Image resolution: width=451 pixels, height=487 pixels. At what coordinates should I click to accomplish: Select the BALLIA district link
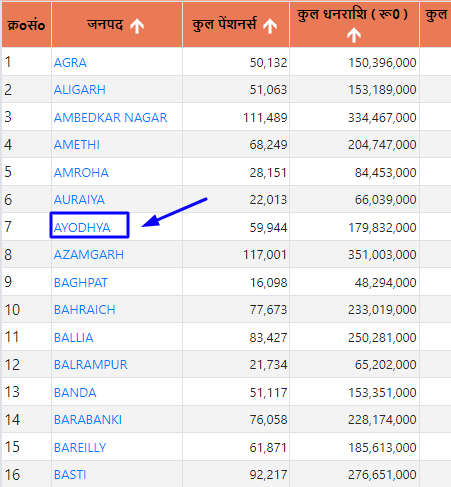(x=74, y=338)
